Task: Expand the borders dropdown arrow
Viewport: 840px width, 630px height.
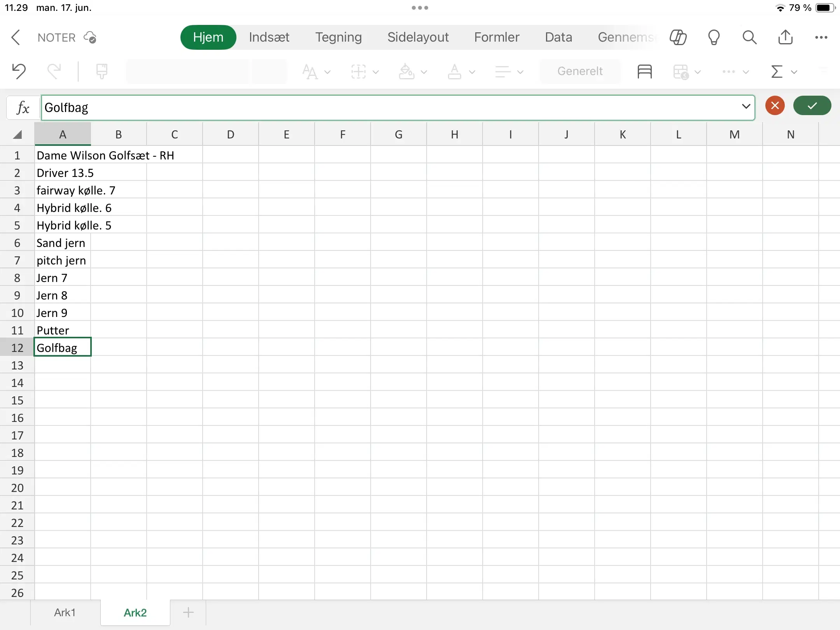Action: (x=376, y=72)
